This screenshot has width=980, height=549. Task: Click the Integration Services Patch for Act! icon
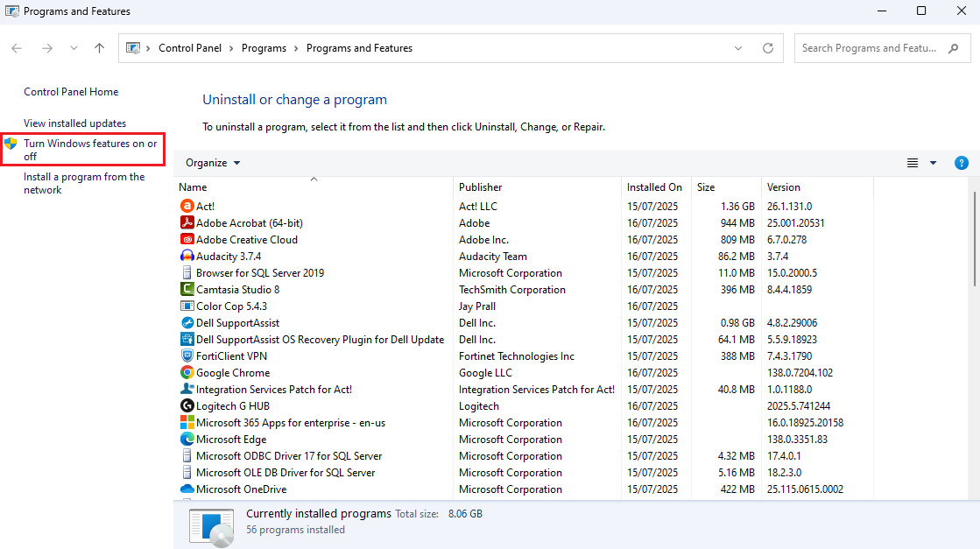(187, 389)
